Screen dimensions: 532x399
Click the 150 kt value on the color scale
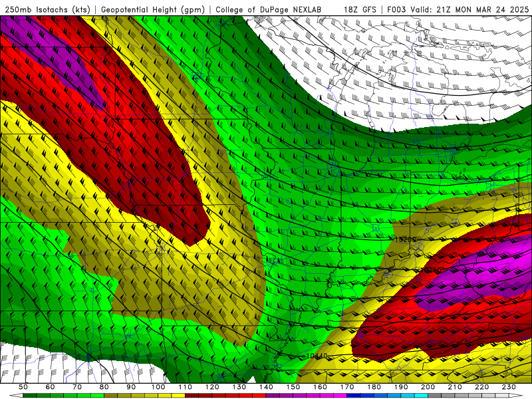tap(293, 387)
